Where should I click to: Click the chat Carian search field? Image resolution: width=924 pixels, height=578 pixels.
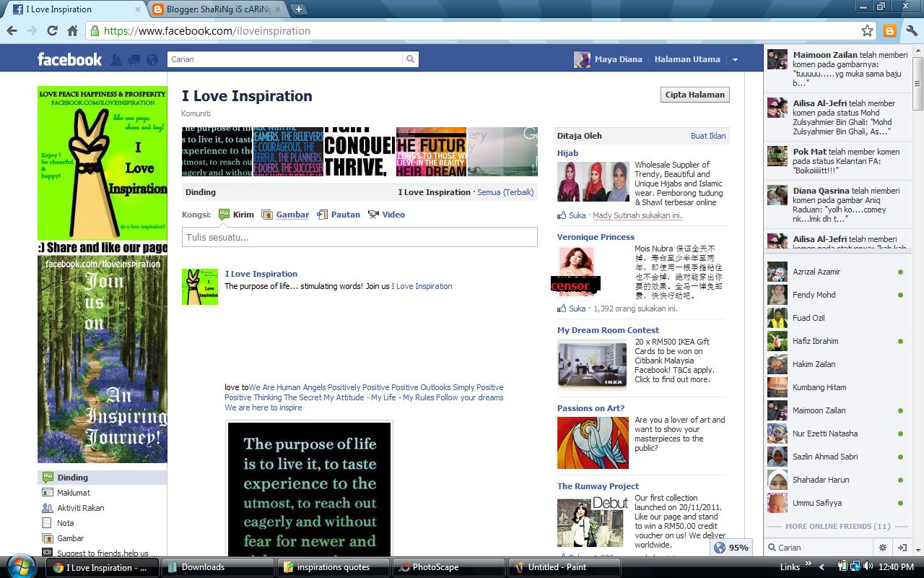819,548
